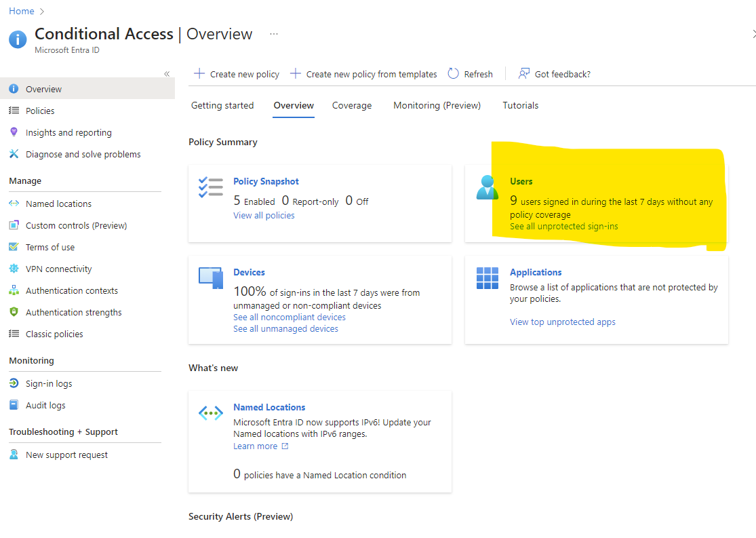
Task: Click Got feedback? button
Action: coord(555,74)
